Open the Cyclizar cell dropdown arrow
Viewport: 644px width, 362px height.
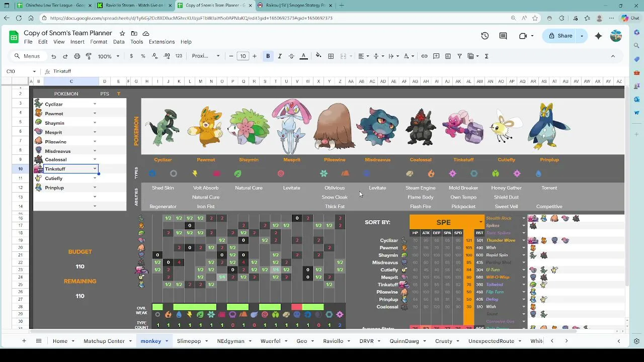pos(95,104)
